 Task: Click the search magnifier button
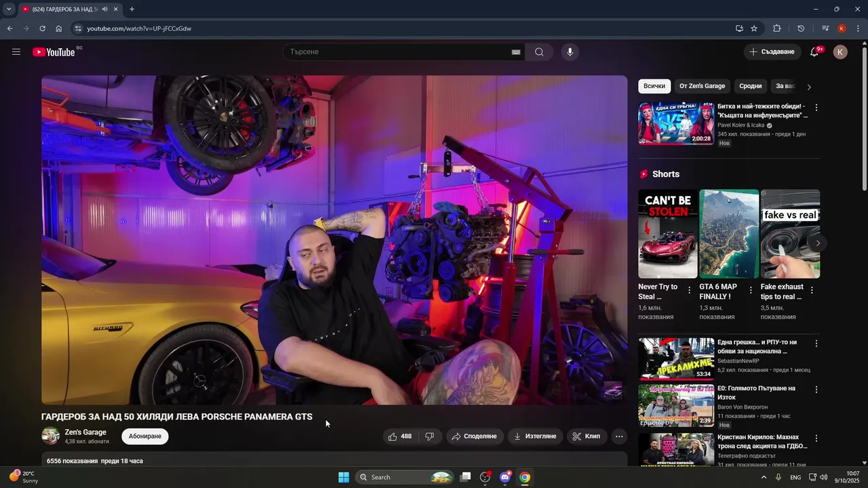(539, 52)
